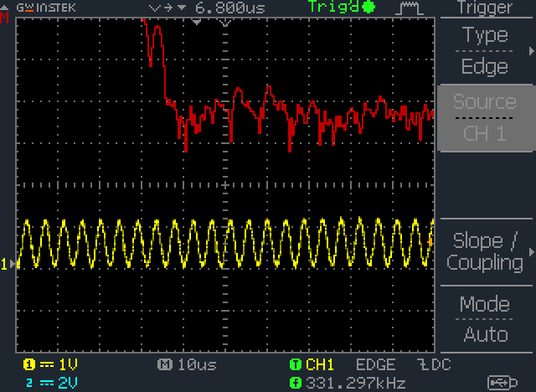Click the trigger position marker at grid top
The image size is (536, 392).
196,23
